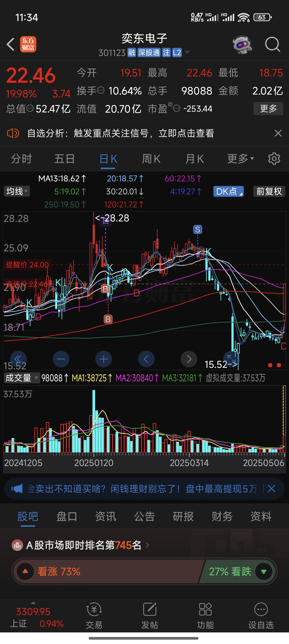
Task: Open the 资料 tab
Action: [x=261, y=516]
